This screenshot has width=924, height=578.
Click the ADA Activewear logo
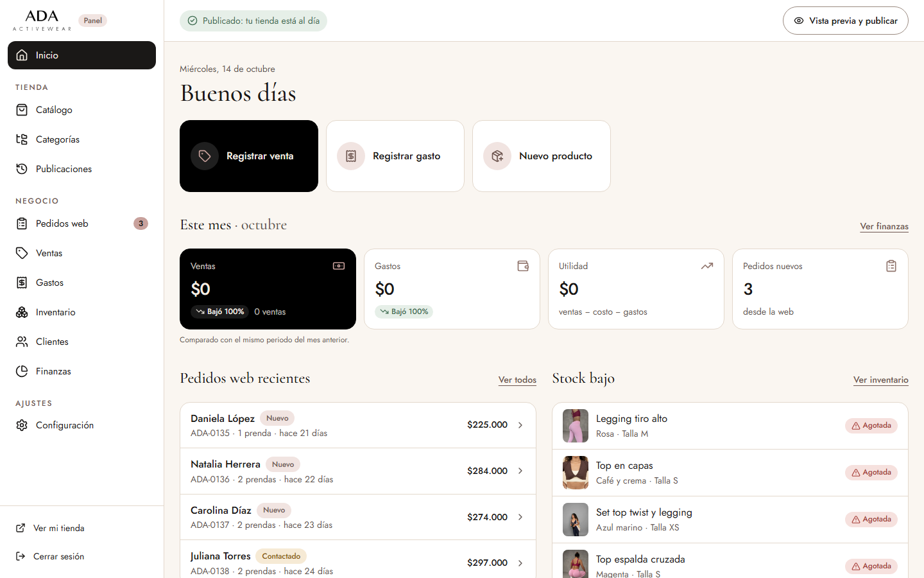(x=42, y=21)
